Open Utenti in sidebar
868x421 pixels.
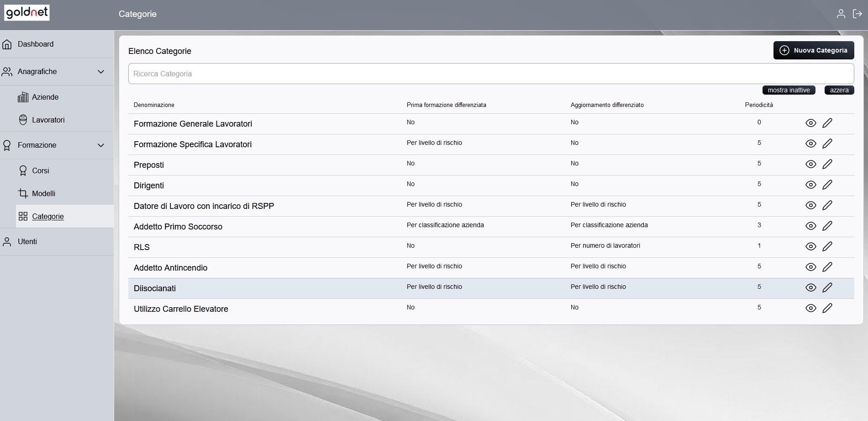pos(27,241)
